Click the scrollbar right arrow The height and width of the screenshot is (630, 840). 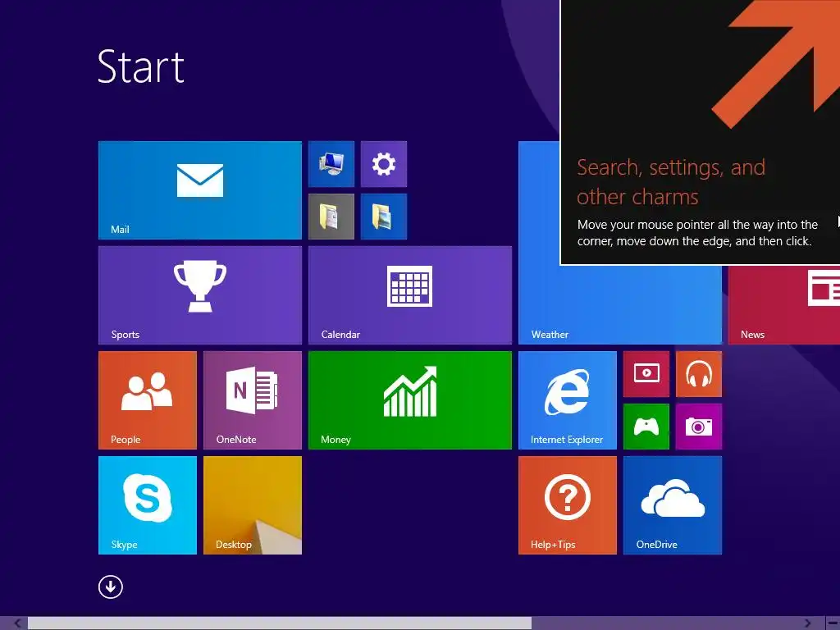[807, 623]
